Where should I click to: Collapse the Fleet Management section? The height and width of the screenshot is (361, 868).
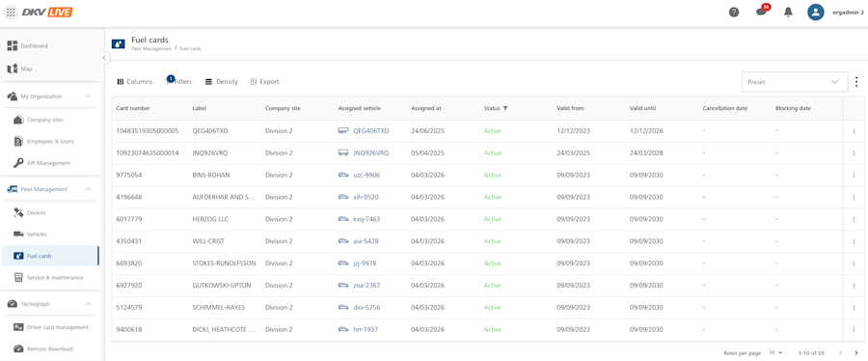click(x=88, y=189)
